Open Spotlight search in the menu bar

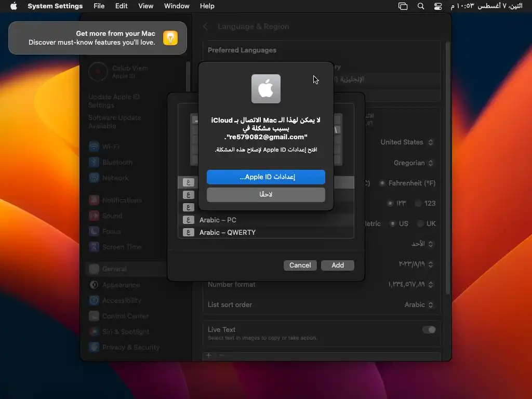(x=421, y=6)
